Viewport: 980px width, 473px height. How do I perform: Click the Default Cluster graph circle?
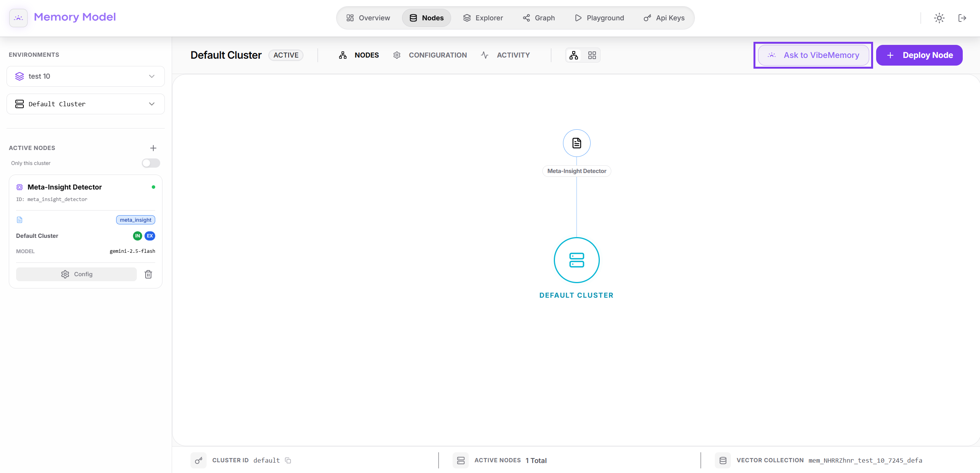pyautogui.click(x=576, y=260)
